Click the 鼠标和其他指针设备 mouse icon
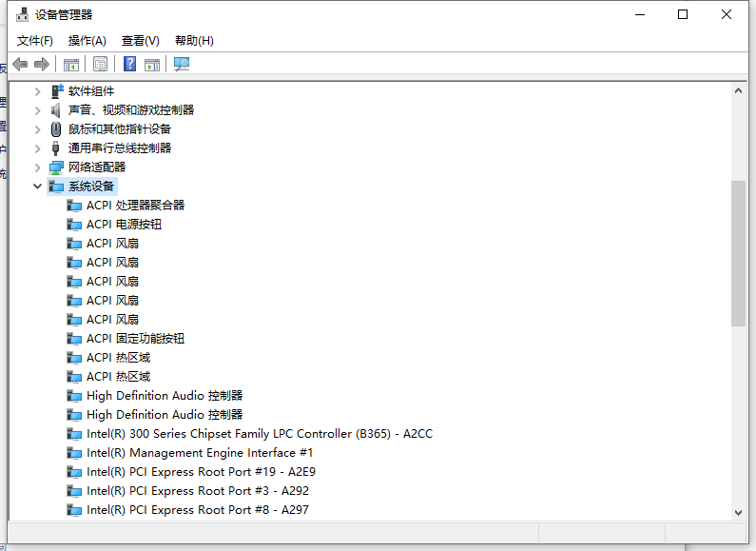756x551 pixels. 57,129
